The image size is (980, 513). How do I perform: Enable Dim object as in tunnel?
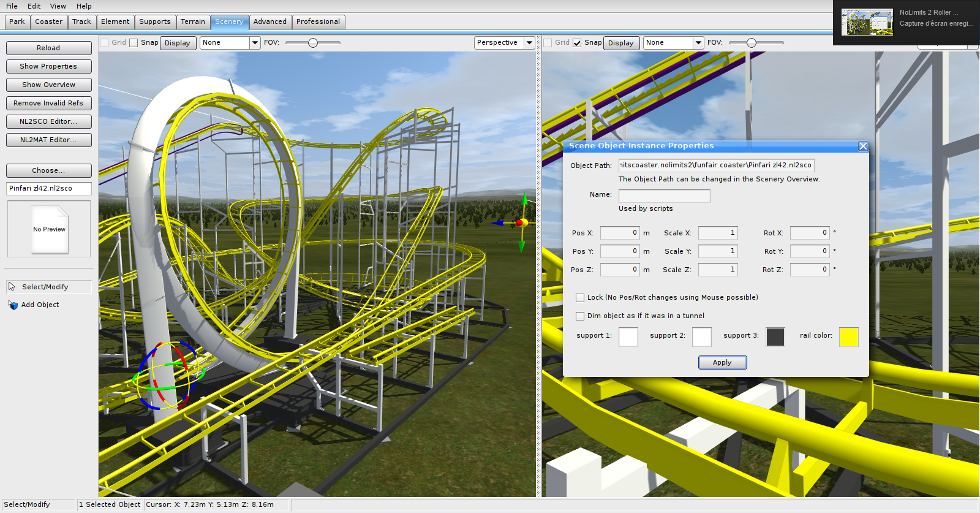(x=580, y=316)
